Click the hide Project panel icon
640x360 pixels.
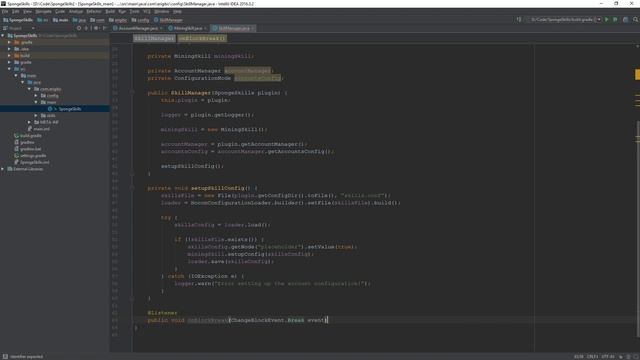(104, 28)
